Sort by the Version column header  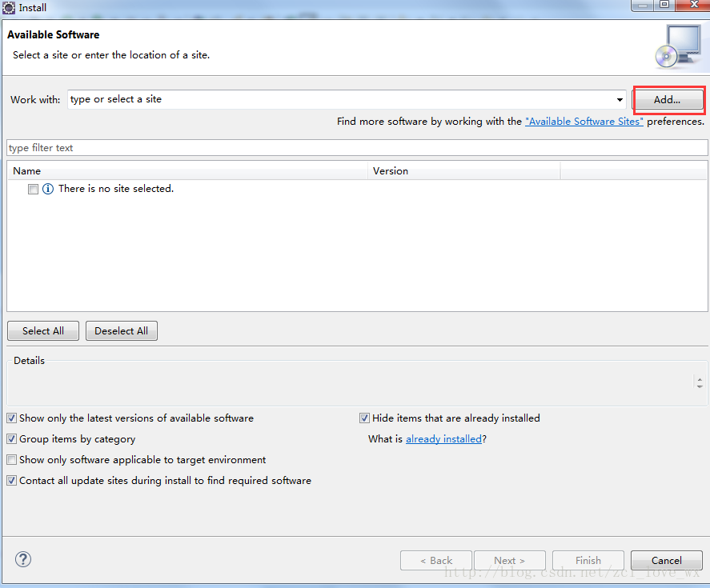pyautogui.click(x=464, y=171)
